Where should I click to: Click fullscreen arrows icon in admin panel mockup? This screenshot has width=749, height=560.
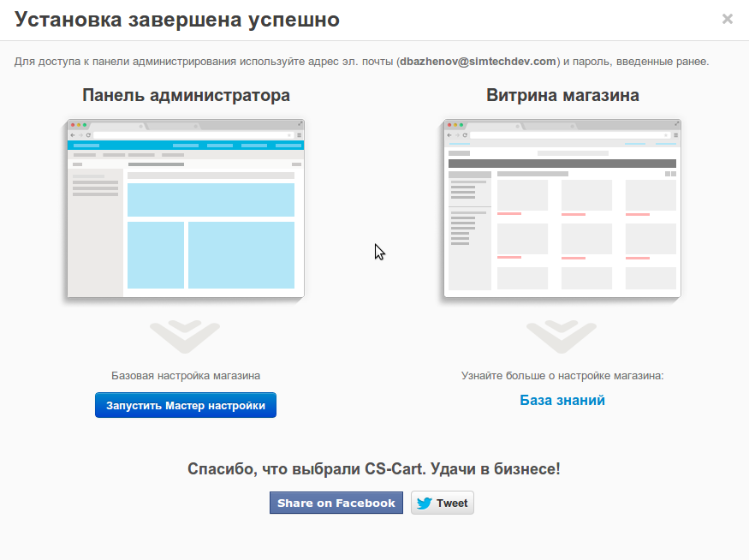[300, 124]
